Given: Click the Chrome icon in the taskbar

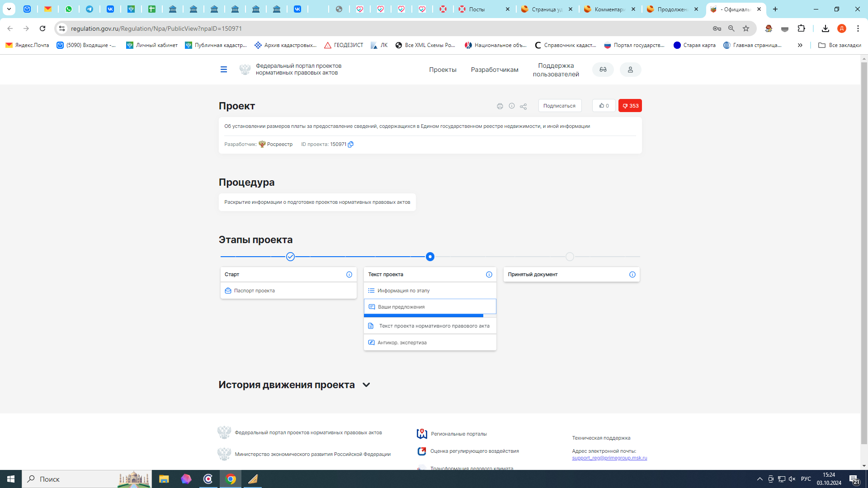Looking at the screenshot, I should pyautogui.click(x=231, y=479).
